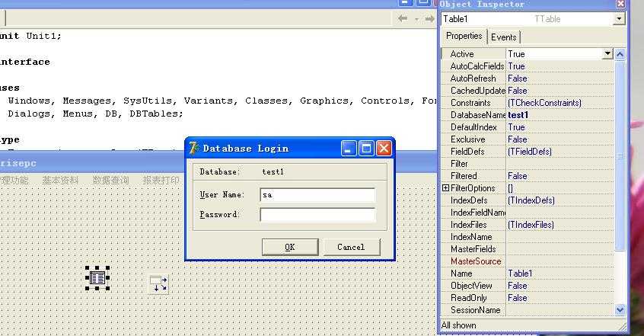Click Cancel in the Database Login dialog
This screenshot has width=644, height=336.
[x=351, y=247]
